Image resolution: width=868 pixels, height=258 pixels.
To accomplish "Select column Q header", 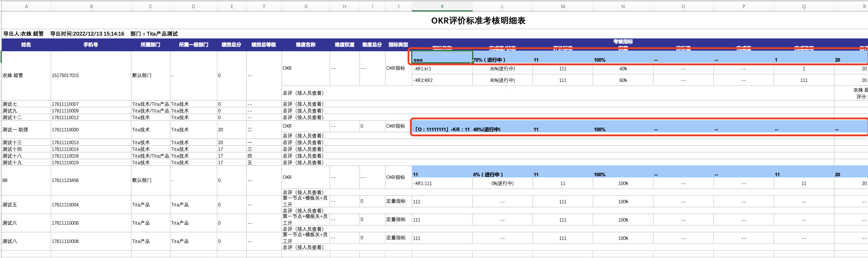I will tap(804, 6).
